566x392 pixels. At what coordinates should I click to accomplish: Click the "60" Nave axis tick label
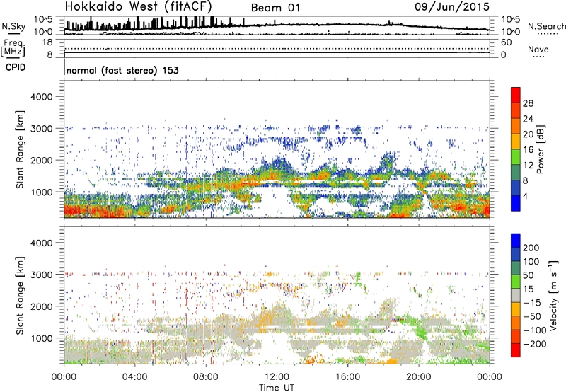tap(506, 42)
